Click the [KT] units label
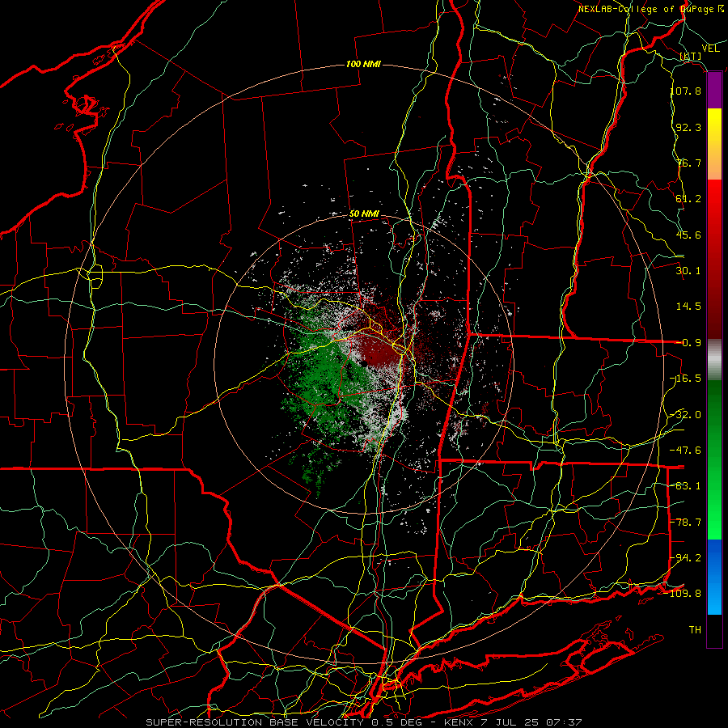728x728 pixels. coord(691,56)
